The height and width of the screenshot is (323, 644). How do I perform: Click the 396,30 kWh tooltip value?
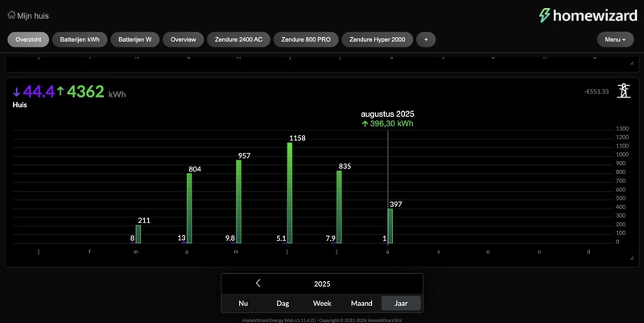[x=392, y=123]
